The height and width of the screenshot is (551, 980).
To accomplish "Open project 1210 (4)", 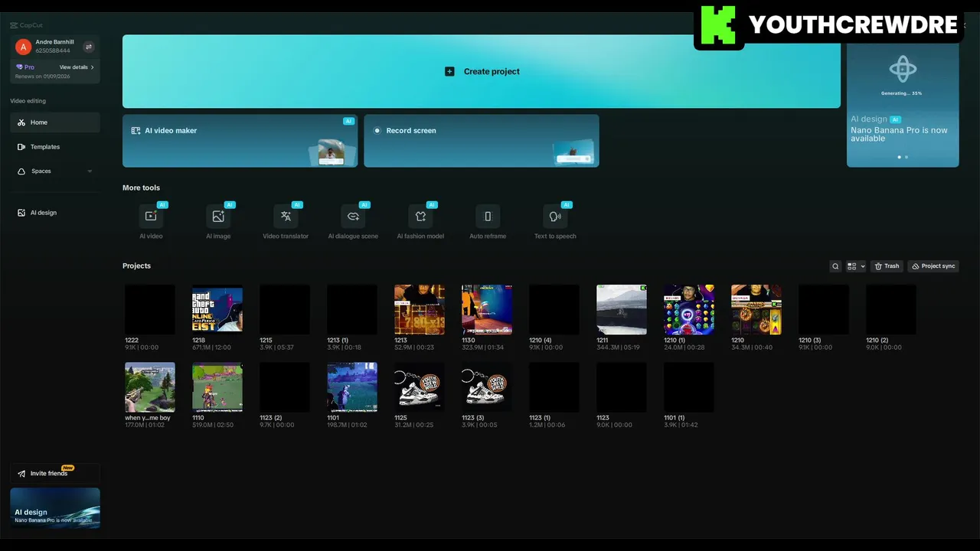I will (554, 309).
